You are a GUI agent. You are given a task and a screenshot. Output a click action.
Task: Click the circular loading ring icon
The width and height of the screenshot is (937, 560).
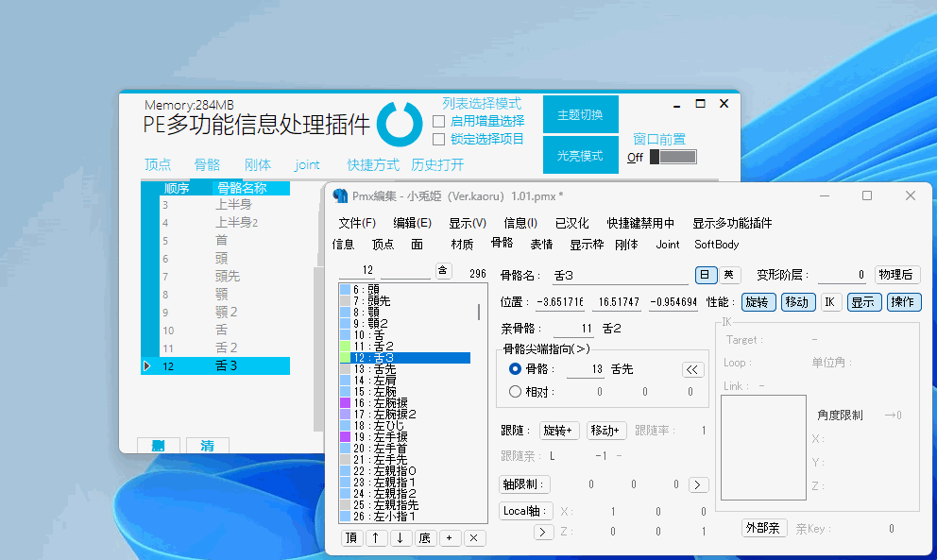400,126
